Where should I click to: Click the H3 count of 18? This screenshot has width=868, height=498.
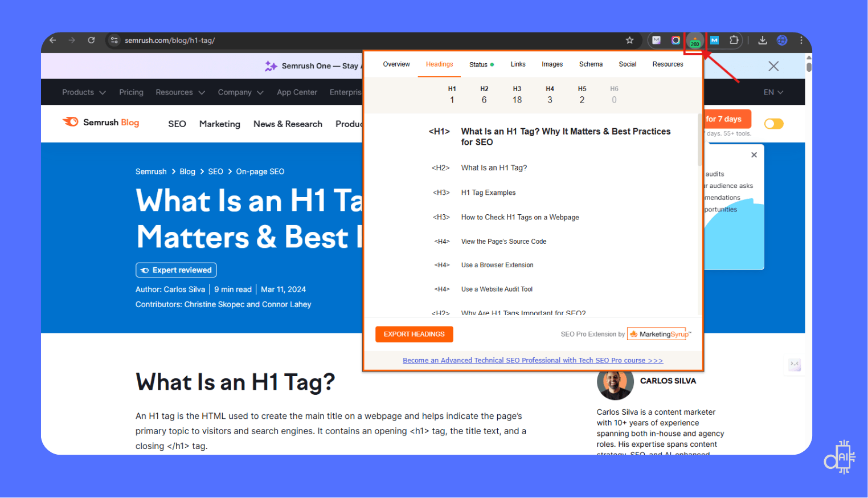517,100
